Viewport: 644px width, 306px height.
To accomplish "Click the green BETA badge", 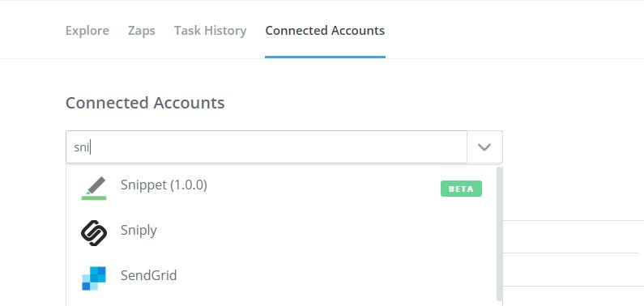I will [x=461, y=189].
